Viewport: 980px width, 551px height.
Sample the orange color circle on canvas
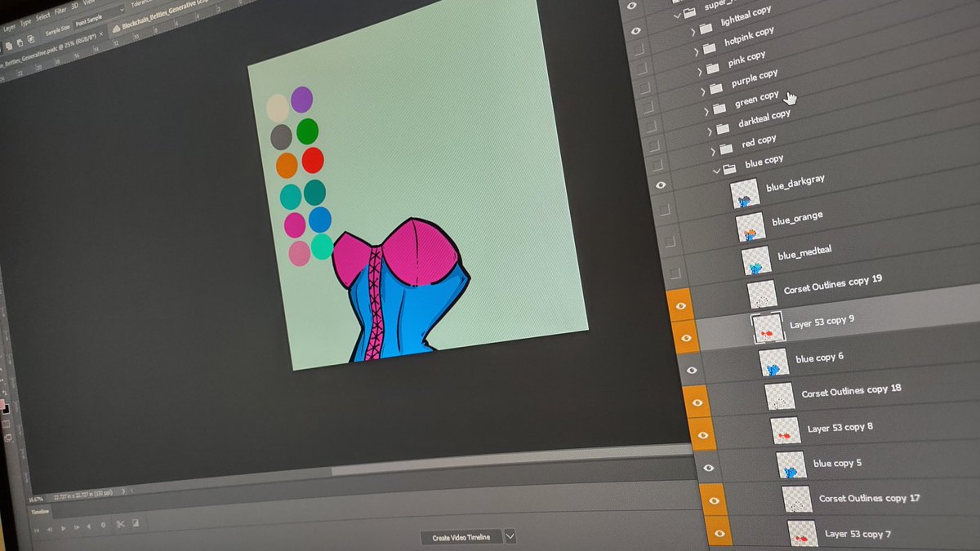point(286,166)
